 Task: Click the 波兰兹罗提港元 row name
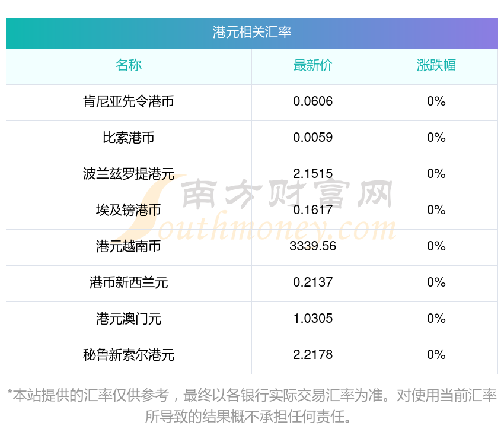129,174
